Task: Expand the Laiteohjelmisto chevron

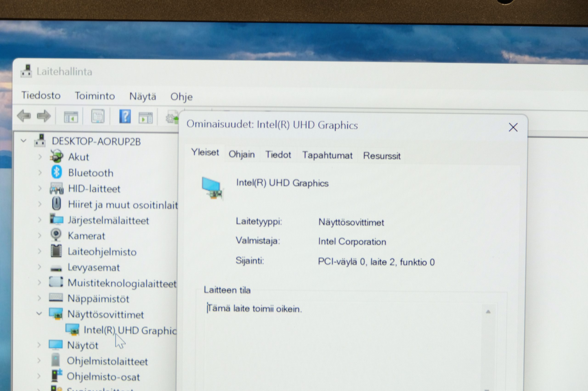Action: tap(39, 251)
